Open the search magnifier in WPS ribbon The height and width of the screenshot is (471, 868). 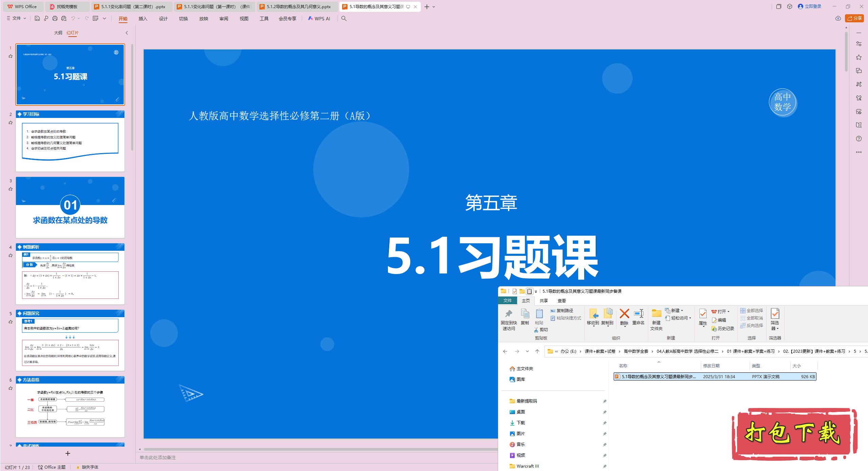coord(344,18)
